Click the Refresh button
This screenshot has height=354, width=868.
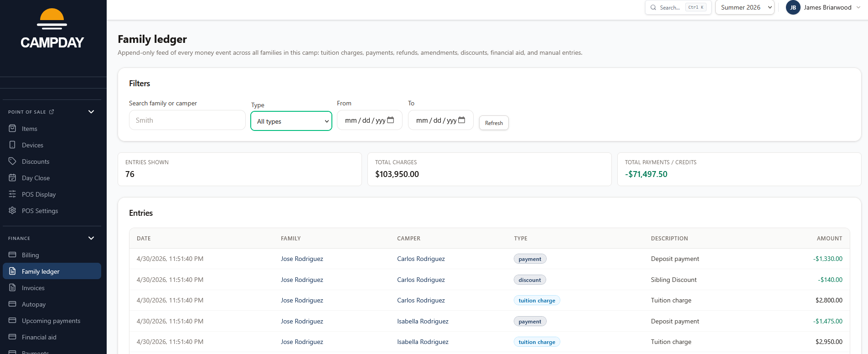click(494, 123)
